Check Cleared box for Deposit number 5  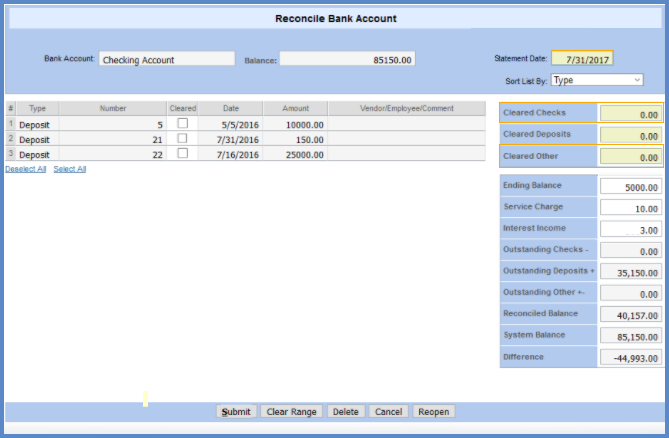(x=183, y=123)
